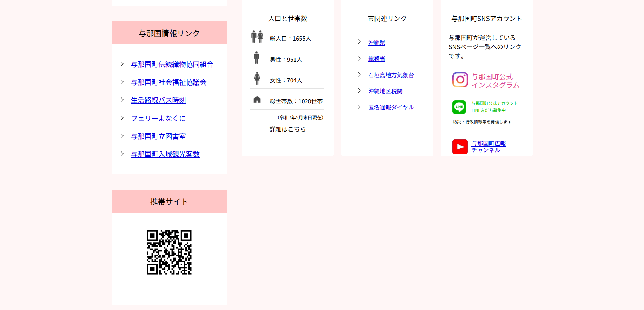Image resolution: width=644 pixels, height=310 pixels.
Task: Click the female figure icon
Action: [x=257, y=78]
